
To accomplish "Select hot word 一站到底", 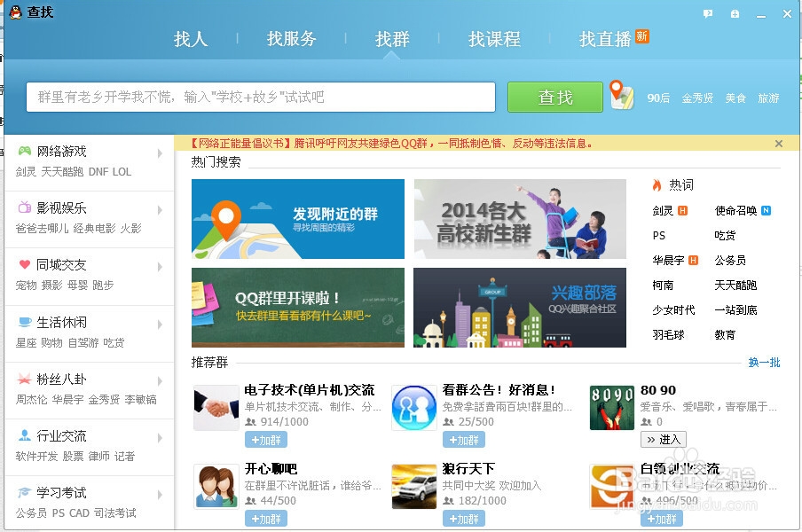I will tap(735, 309).
